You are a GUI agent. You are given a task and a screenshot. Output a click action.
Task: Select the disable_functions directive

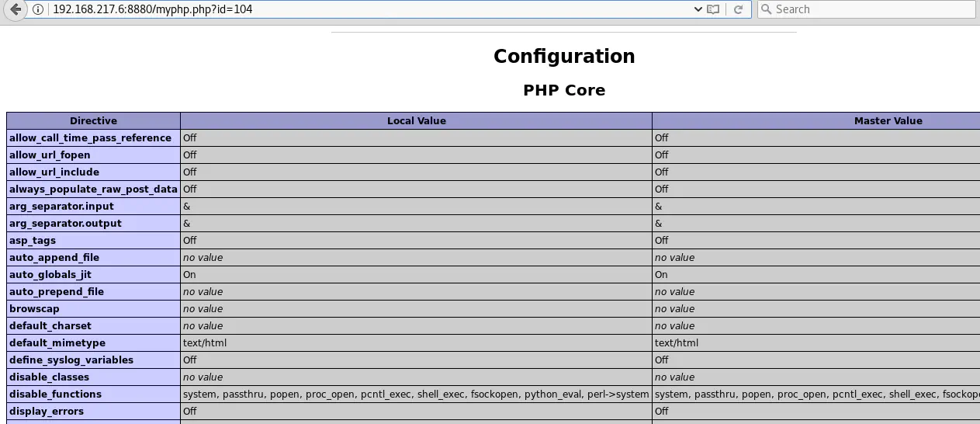pos(93,394)
